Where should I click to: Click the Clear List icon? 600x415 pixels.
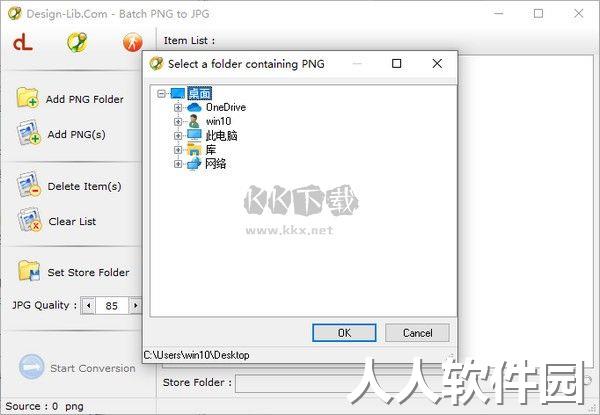tap(29, 220)
